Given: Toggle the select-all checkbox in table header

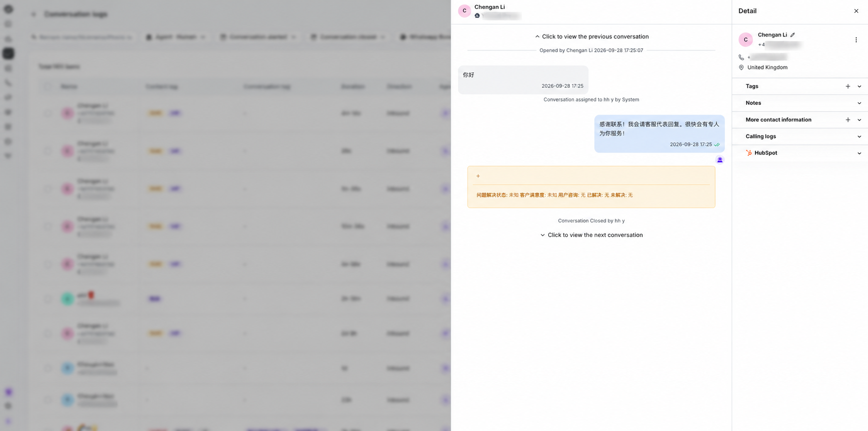Looking at the screenshot, I should (47, 86).
